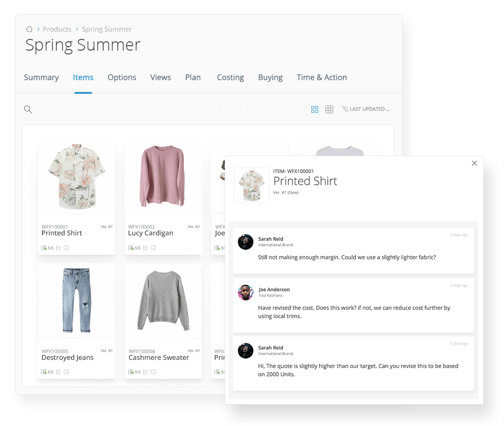The image size is (504, 426).
Task: Click image icon on Destroyed Jeans card
Action: (58, 372)
